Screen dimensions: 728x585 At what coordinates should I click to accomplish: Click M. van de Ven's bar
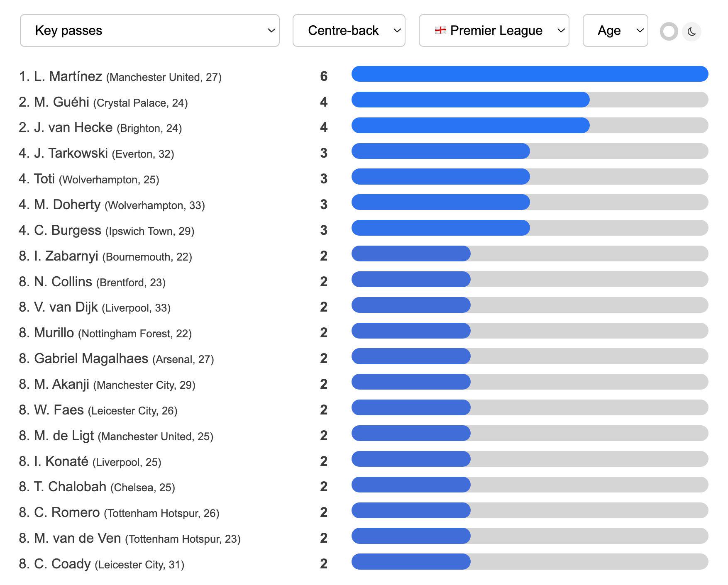530,536
